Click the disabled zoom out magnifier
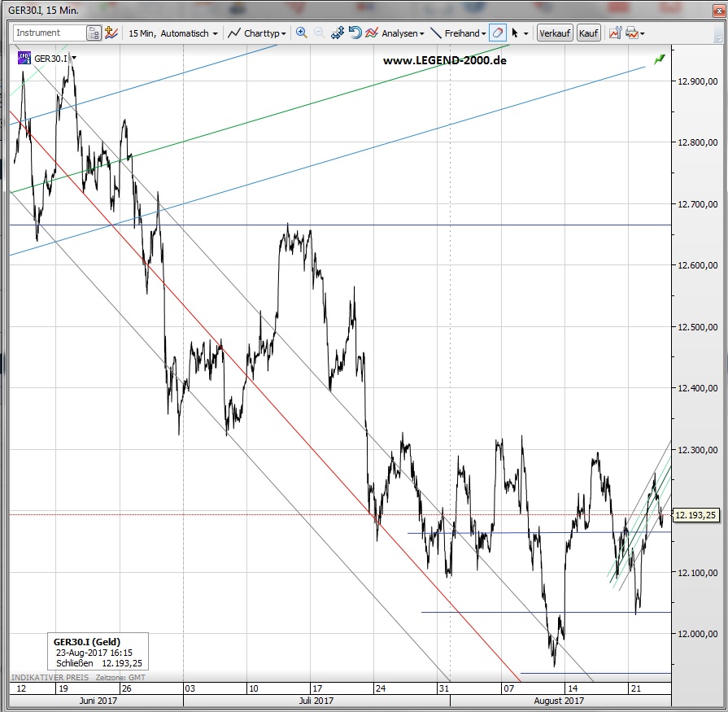Image resolution: width=728 pixels, height=712 pixels. tap(319, 33)
